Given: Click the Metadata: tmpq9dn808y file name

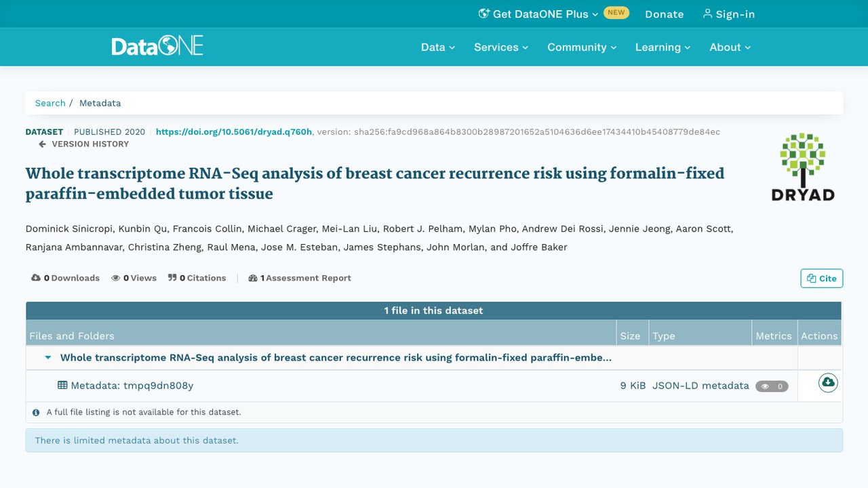Looking at the screenshot, I should pyautogui.click(x=132, y=386).
